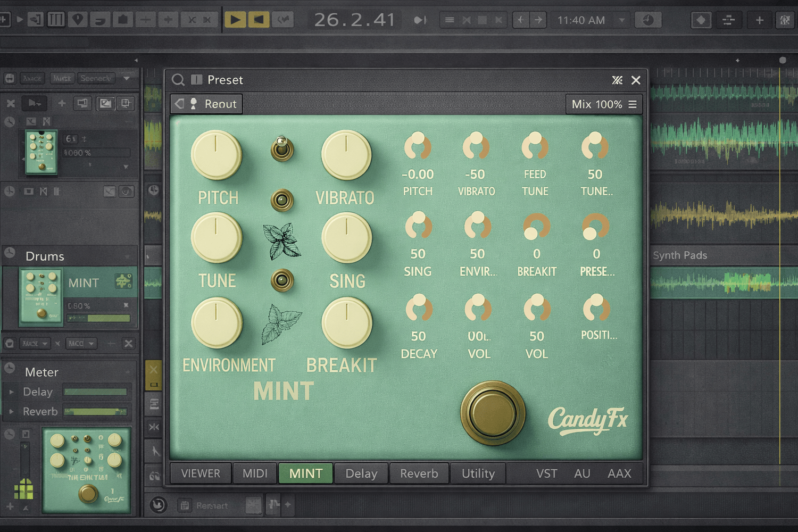Click the yellow rewind button beside play
The height and width of the screenshot is (532, 798).
[259, 20]
